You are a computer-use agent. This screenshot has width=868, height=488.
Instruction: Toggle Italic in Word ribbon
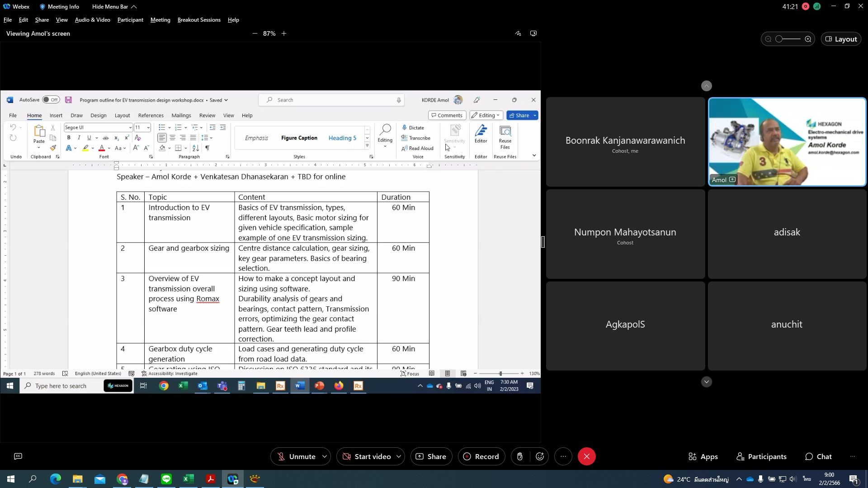(x=79, y=138)
